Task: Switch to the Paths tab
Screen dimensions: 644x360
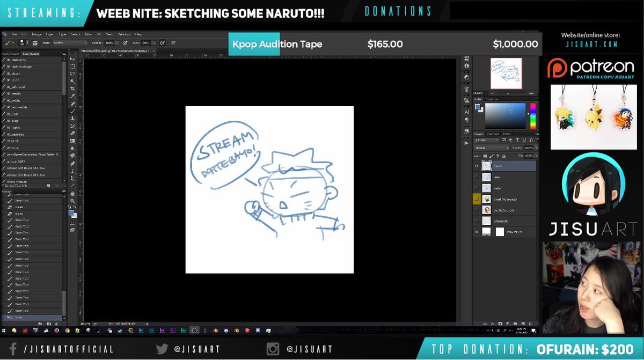Action: pyautogui.click(x=507, y=134)
